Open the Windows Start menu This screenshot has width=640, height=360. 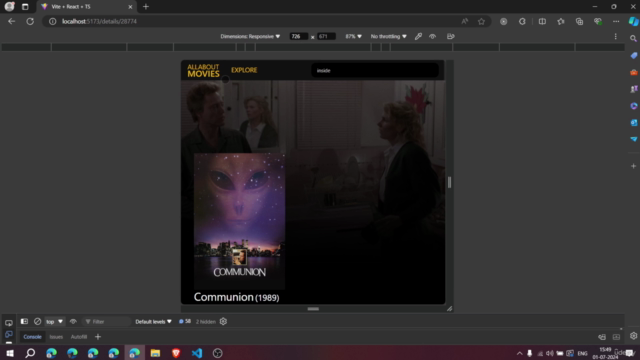[x=10, y=353]
